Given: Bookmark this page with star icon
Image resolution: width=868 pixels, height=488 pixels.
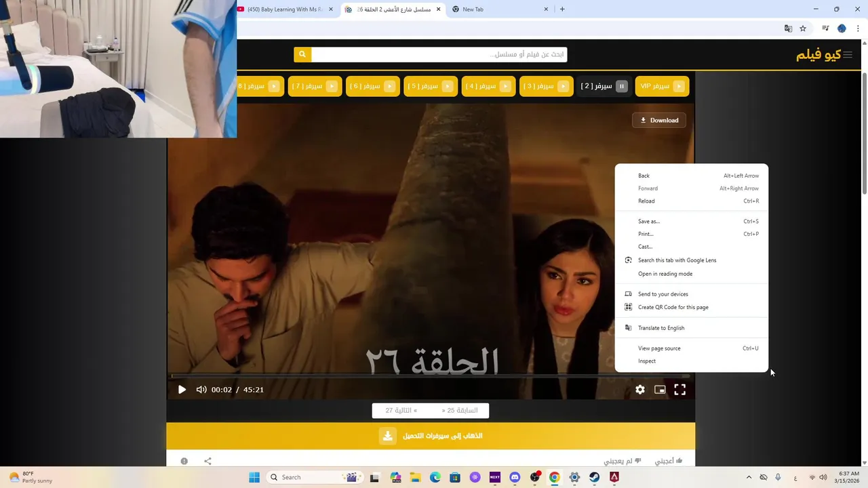Looking at the screenshot, I should click(803, 28).
